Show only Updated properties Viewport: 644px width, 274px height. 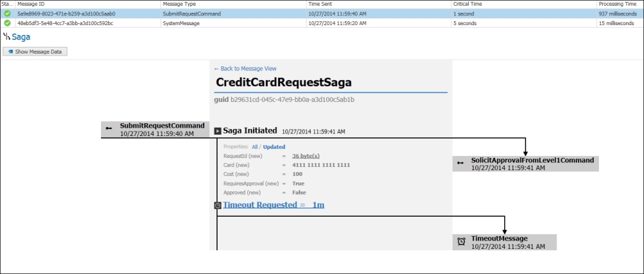tap(274, 147)
